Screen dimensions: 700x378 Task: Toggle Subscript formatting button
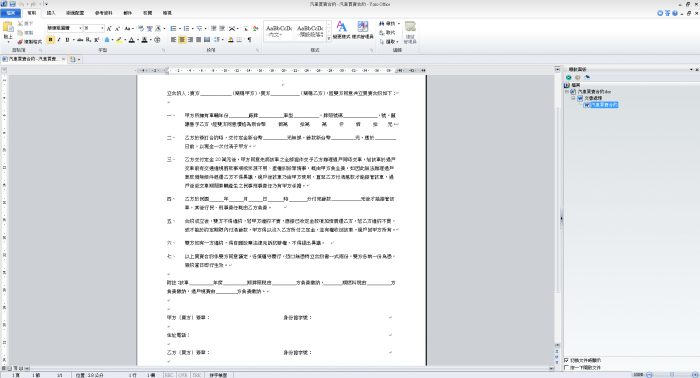click(88, 40)
